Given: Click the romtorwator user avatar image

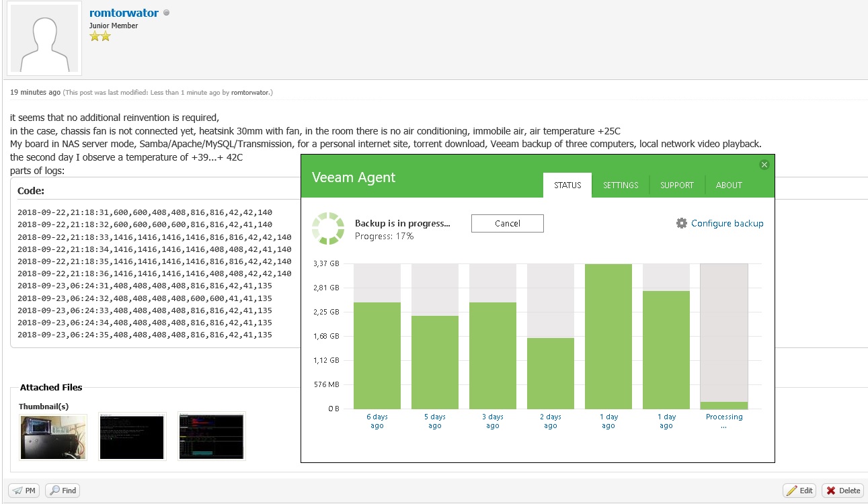Looking at the screenshot, I should [x=44, y=40].
